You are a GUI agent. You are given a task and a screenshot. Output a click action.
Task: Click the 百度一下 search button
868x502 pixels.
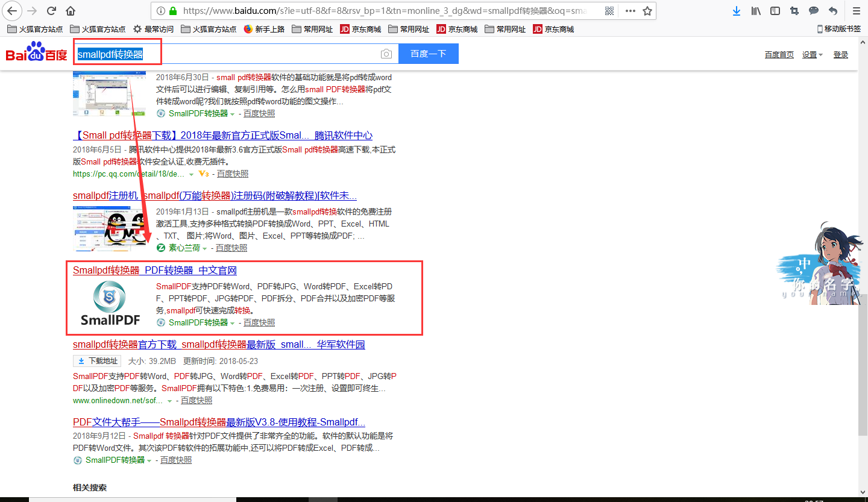[429, 54]
